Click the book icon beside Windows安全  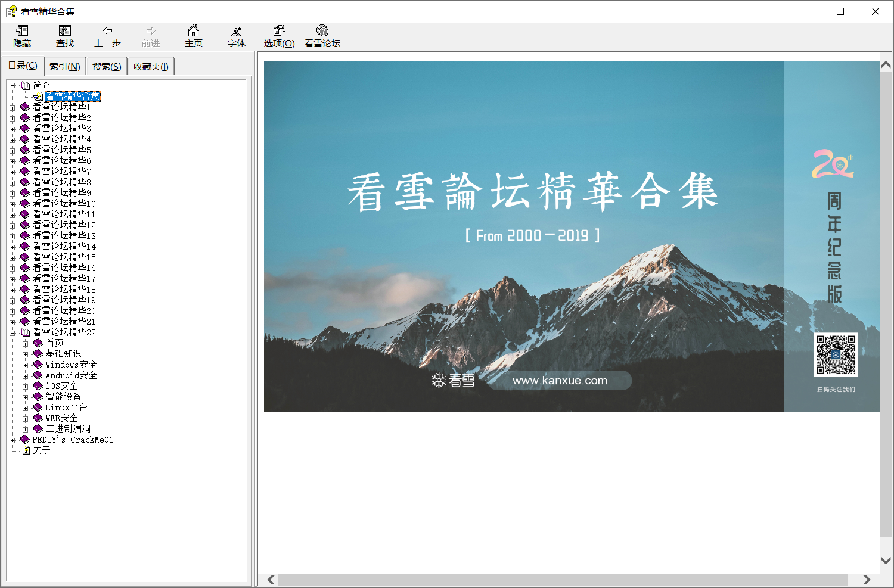(38, 365)
